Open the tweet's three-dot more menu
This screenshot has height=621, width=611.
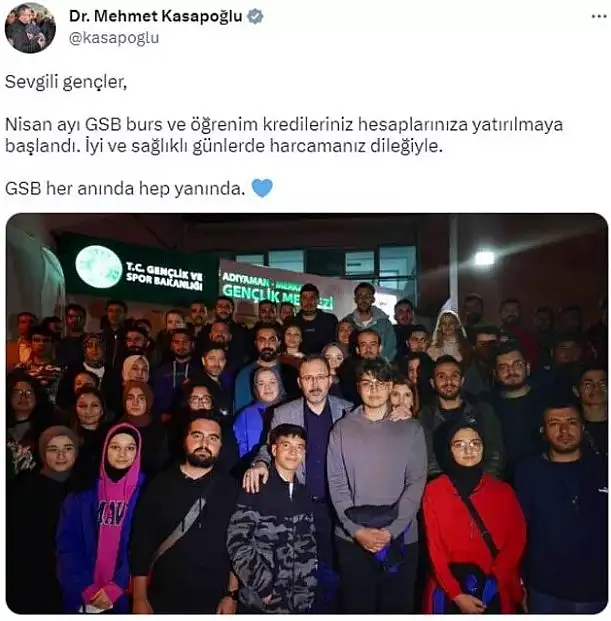[599, 16]
